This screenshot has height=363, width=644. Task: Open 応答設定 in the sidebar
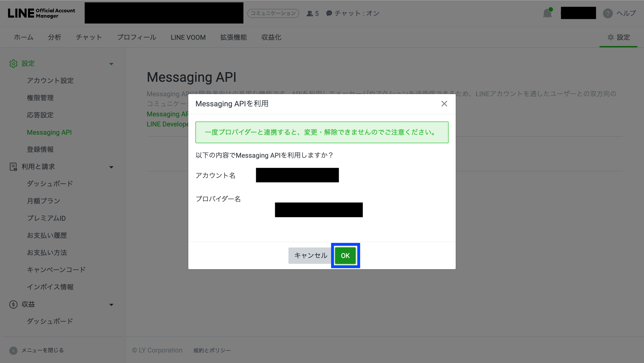(x=40, y=115)
